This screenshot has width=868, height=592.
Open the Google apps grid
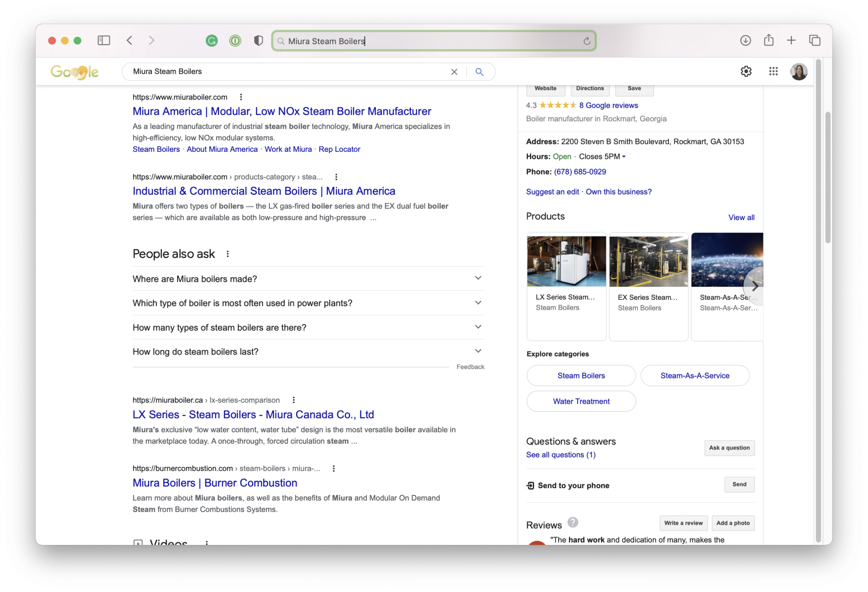pos(773,71)
